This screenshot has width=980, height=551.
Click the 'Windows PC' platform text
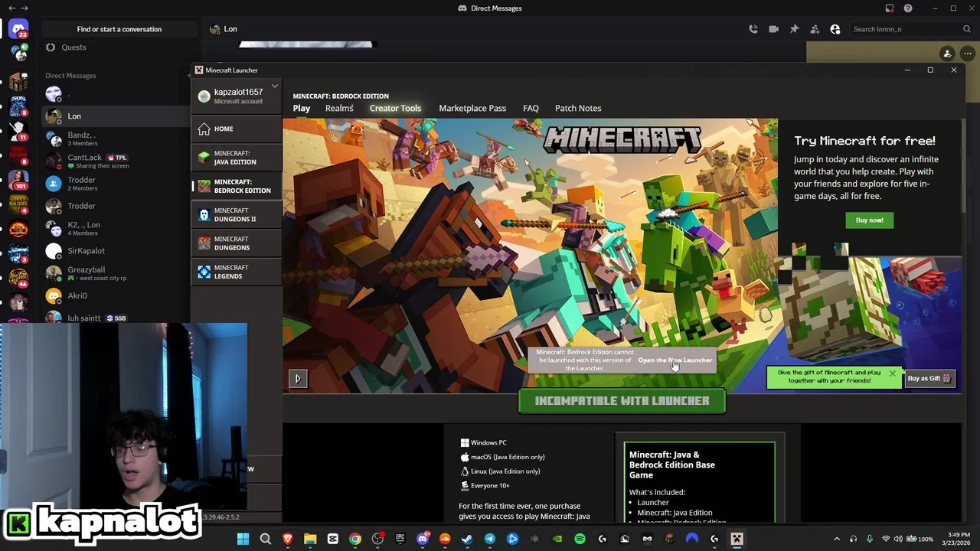coord(488,442)
